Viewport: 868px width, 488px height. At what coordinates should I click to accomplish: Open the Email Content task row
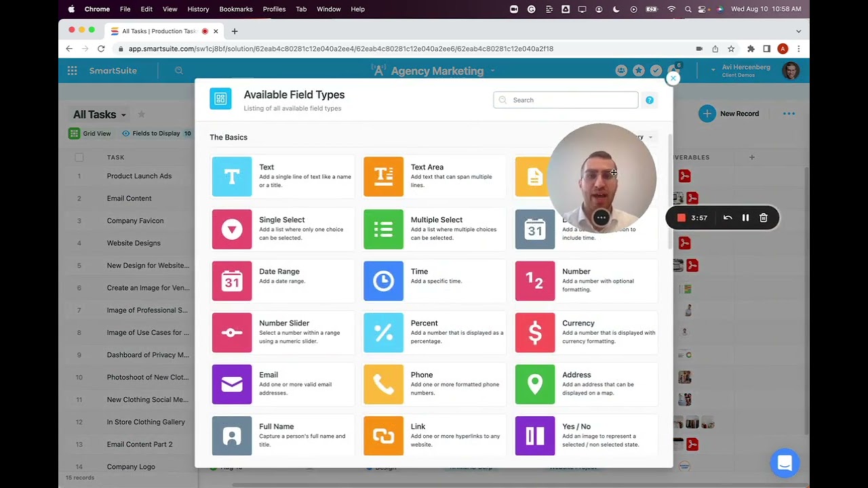pyautogui.click(x=129, y=199)
